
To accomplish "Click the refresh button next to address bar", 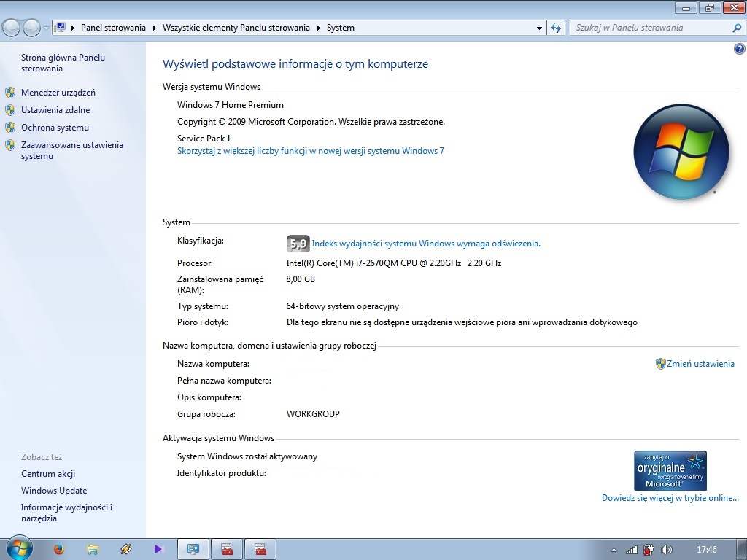I will tap(555, 28).
